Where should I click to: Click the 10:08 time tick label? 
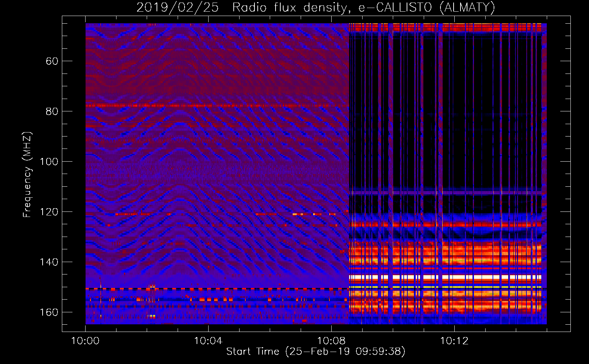pos(331,341)
